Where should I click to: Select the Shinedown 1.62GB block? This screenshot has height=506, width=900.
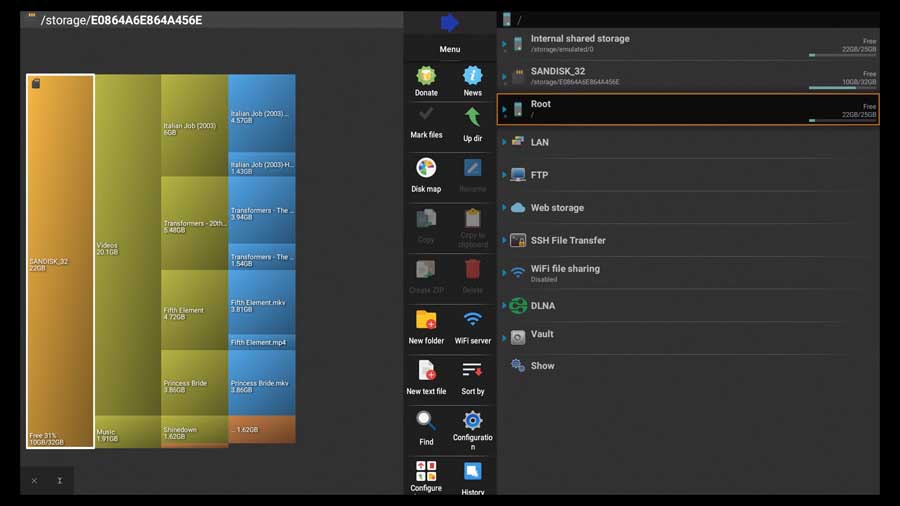(x=194, y=430)
